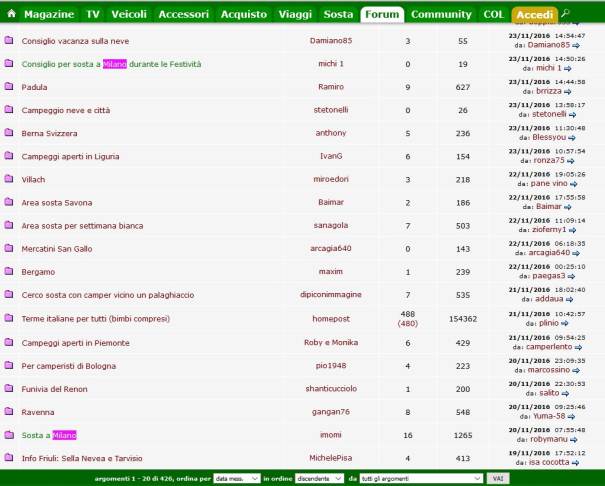Click last post arrow next to brizza
605x486 pixels.
coord(569,91)
